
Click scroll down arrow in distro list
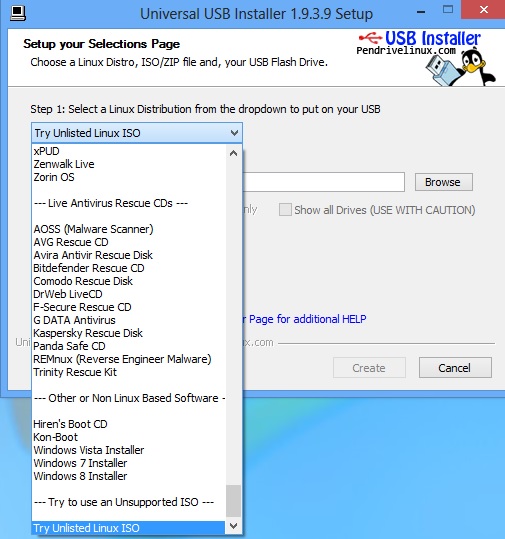[233, 526]
